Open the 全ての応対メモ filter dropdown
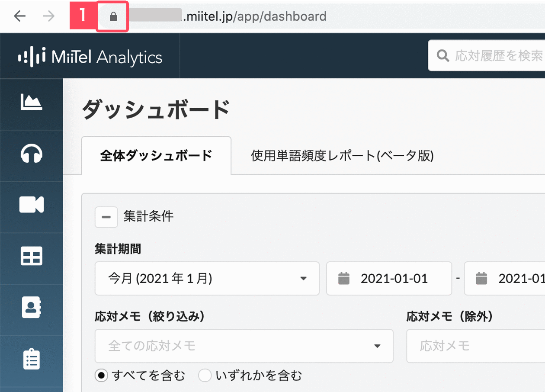545x392 pixels. tap(244, 346)
